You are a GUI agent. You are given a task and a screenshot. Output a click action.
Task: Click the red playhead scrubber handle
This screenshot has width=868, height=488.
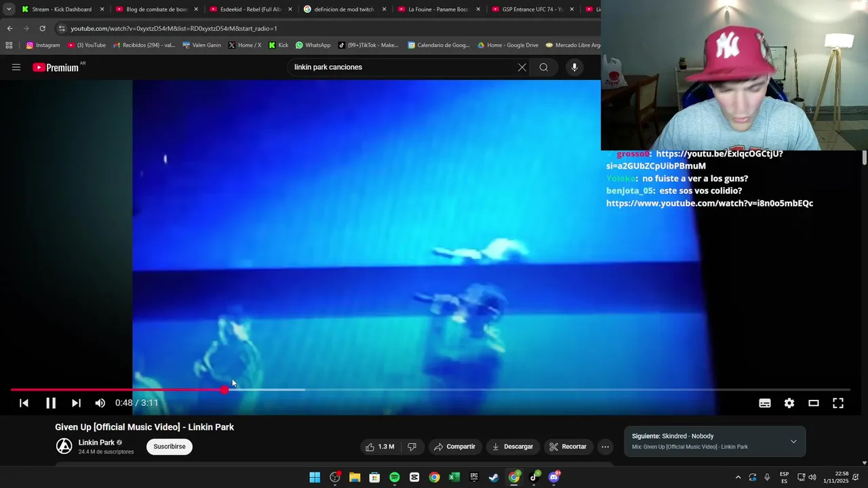point(224,390)
